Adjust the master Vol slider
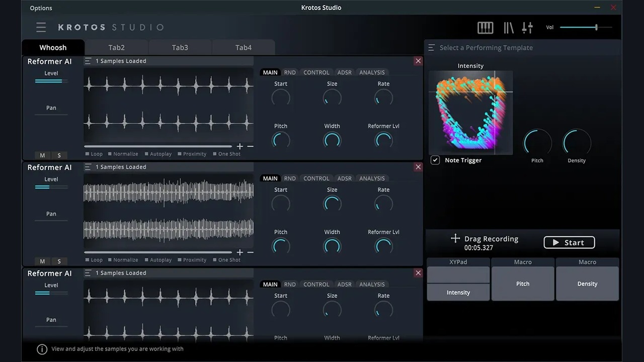 click(596, 27)
